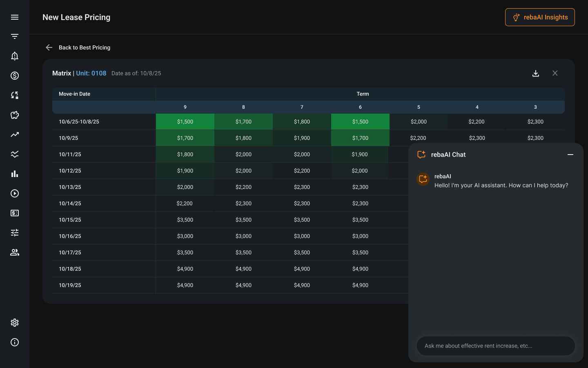The image size is (588, 368).
Task: Select $1,800 for 10/11/25 term 9
Action: pyautogui.click(x=185, y=155)
